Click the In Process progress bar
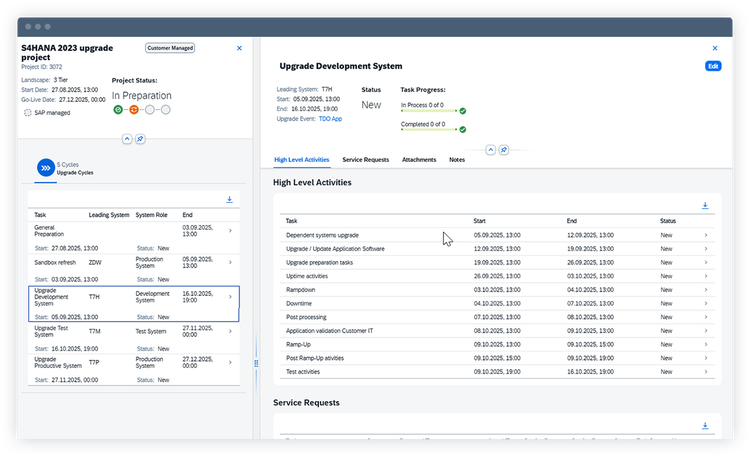 pos(429,111)
